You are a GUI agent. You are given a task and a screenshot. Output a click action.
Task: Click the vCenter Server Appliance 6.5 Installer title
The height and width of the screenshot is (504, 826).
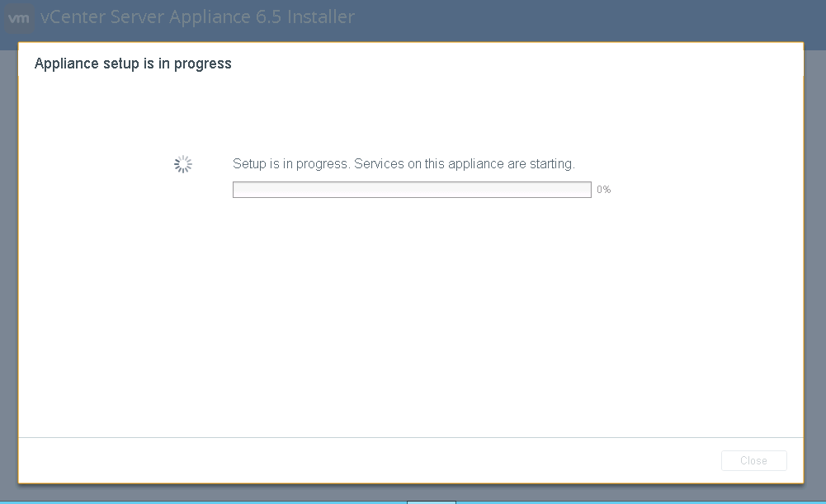pyautogui.click(x=197, y=16)
